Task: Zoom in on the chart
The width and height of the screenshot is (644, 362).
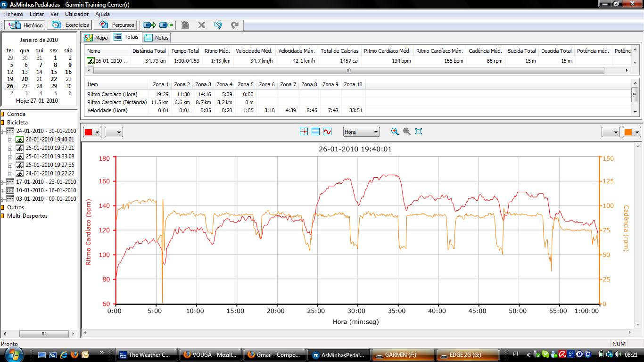Action: [395, 132]
